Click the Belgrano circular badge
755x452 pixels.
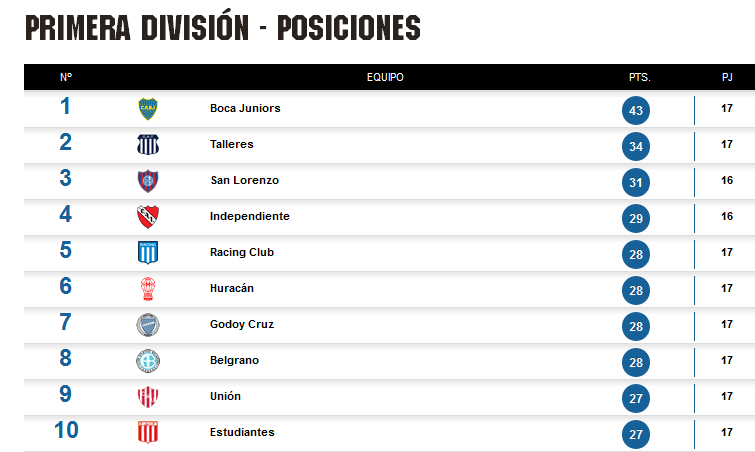click(148, 361)
